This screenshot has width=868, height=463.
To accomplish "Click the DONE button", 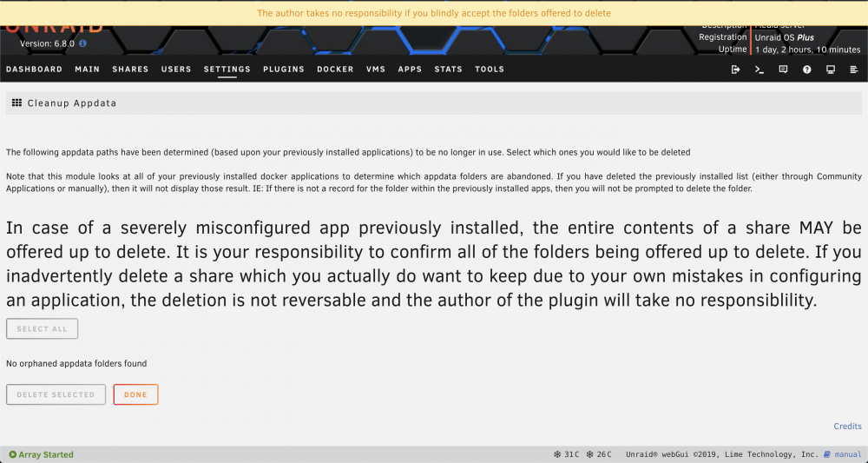I will (135, 394).
